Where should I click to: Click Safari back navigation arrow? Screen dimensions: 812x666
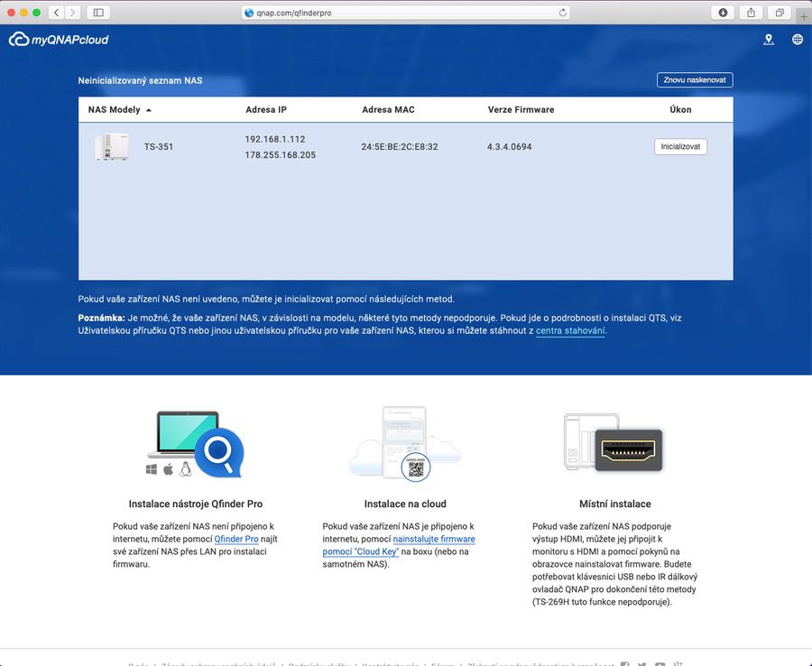coord(56,13)
